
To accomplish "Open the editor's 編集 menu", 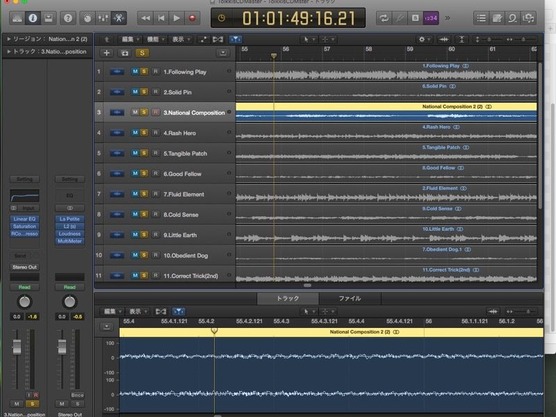I will coord(112,311).
